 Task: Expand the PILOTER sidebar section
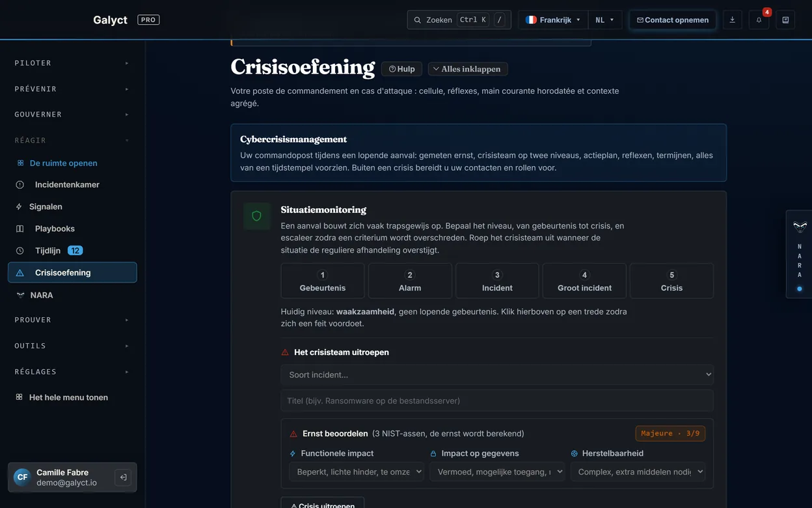click(x=72, y=63)
